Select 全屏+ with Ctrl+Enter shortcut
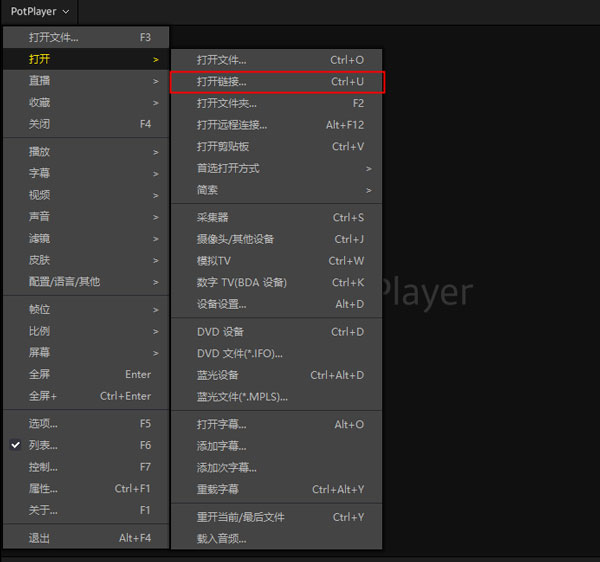 tap(90, 396)
